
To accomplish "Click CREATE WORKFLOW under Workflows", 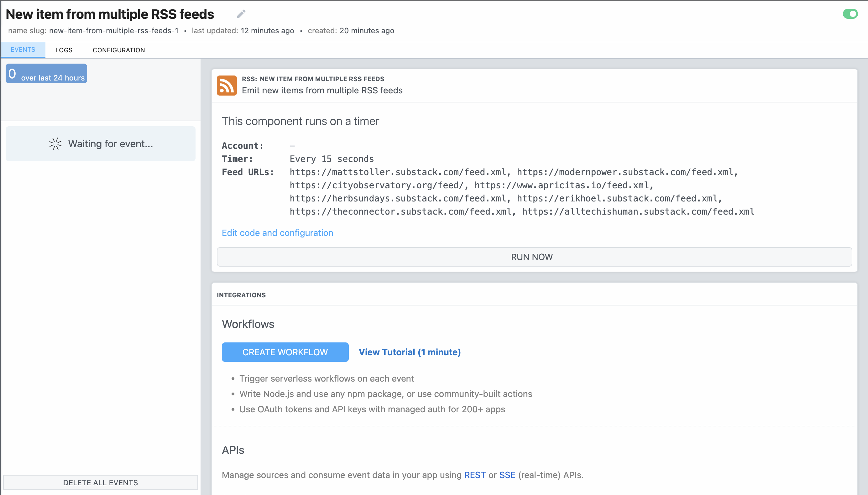I will pos(285,352).
